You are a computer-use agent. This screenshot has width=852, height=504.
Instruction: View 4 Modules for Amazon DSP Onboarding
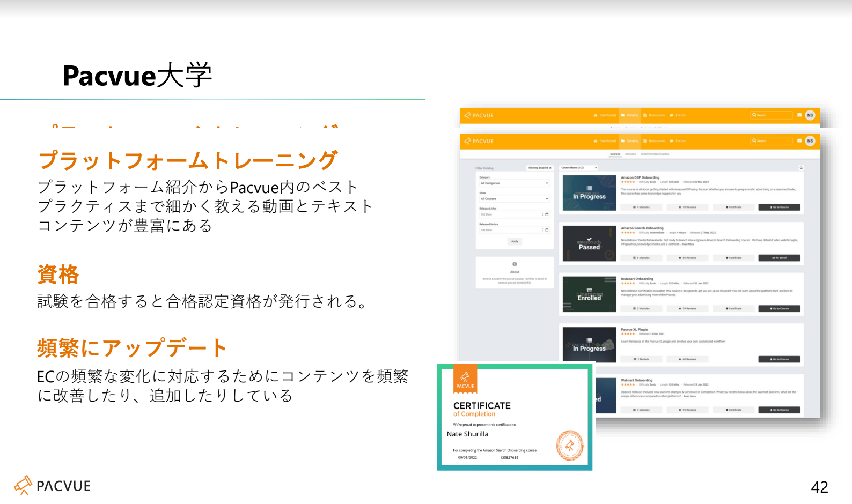point(642,207)
